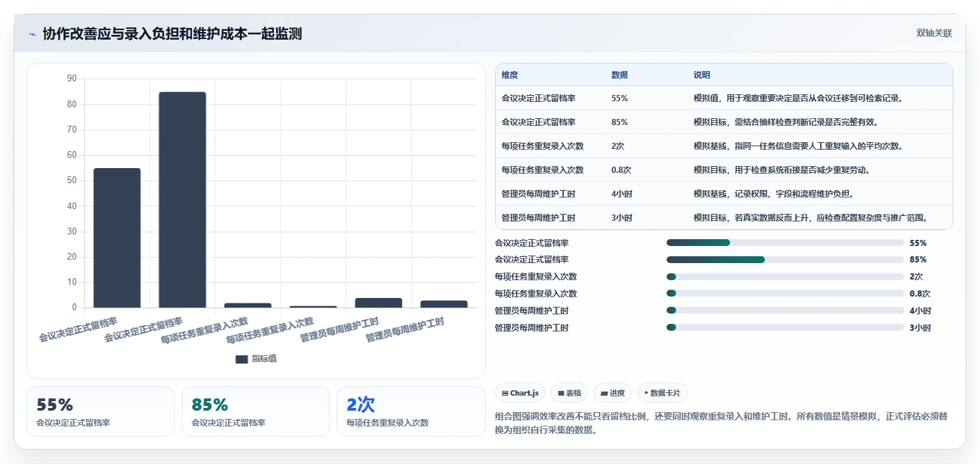This screenshot has width=980, height=464.
Task: Click the 0.8次 value beside its progress bar
Action: coord(920,294)
